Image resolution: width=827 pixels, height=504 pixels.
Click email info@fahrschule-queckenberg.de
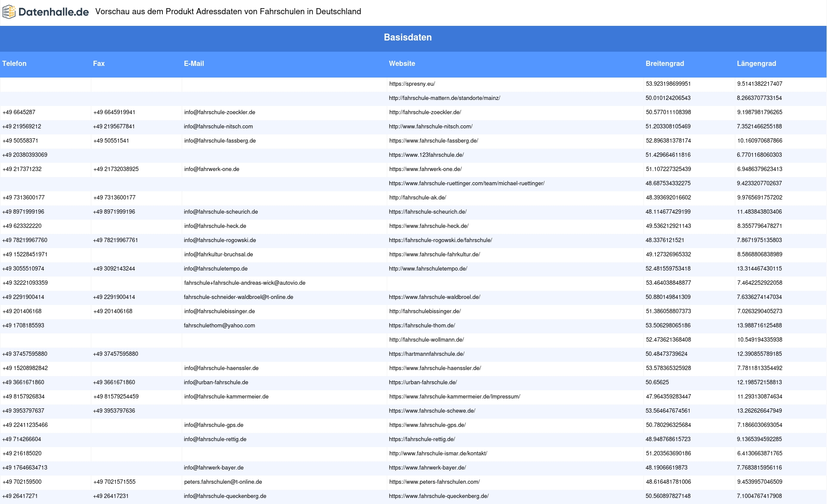pyautogui.click(x=225, y=496)
